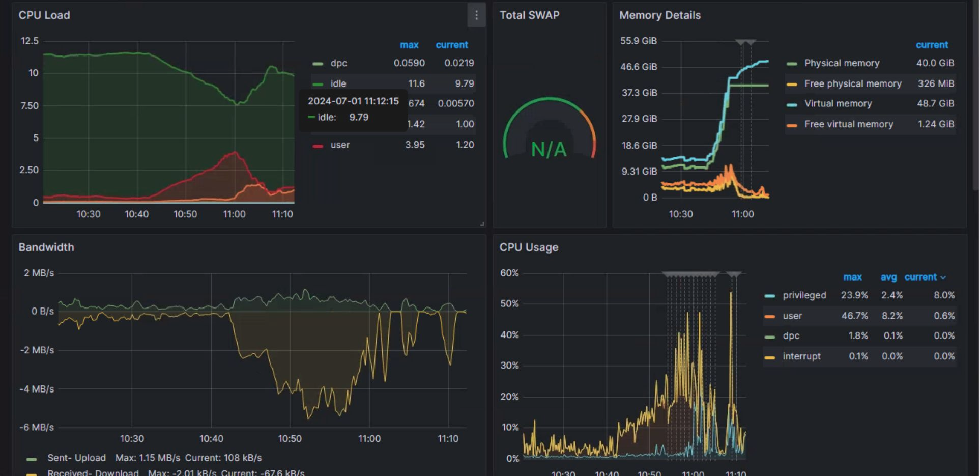The height and width of the screenshot is (476, 980).
Task: Click the dpc swatch in CPU Usage legend
Action: click(x=770, y=337)
